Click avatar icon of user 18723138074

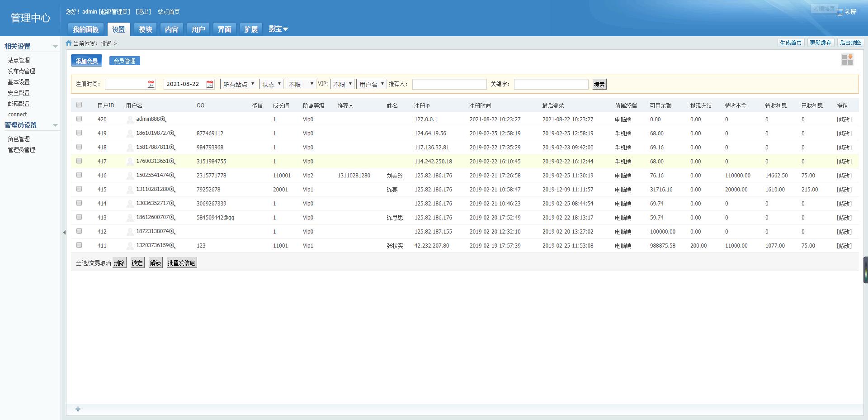[x=130, y=232]
